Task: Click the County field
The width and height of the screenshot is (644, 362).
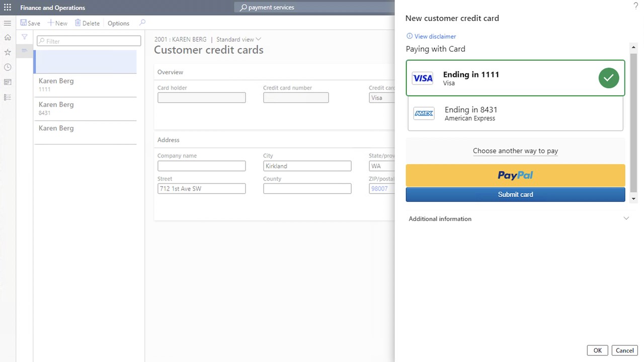Action: 307,189
